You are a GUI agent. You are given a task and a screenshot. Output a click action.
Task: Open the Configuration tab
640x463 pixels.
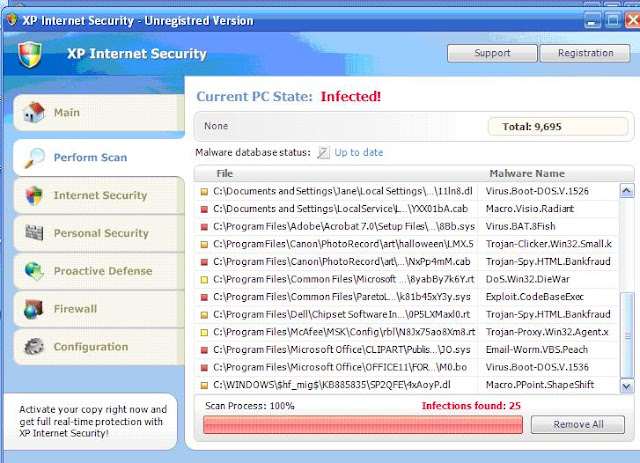[99, 347]
